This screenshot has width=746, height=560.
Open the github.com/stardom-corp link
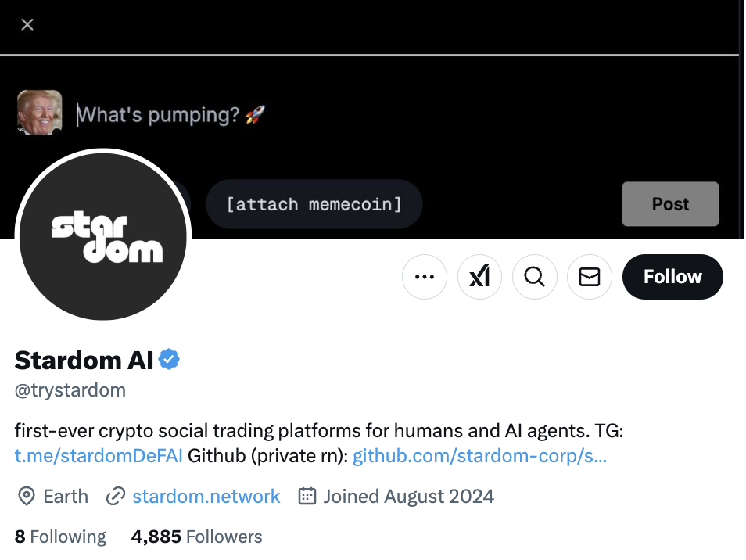coord(479,456)
